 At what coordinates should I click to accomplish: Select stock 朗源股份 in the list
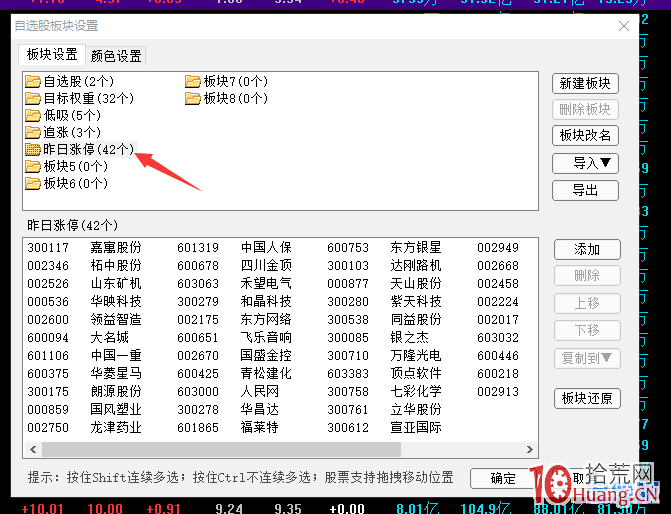click(x=116, y=391)
